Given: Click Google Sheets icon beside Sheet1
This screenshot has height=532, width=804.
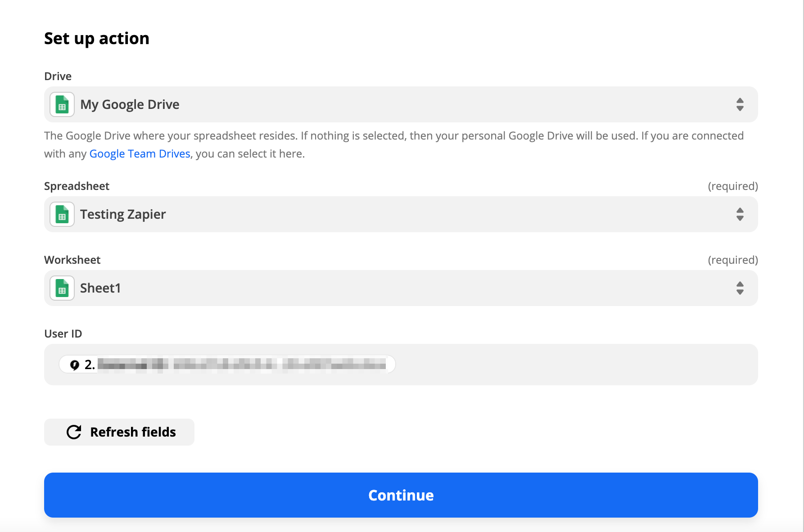Looking at the screenshot, I should (x=62, y=288).
